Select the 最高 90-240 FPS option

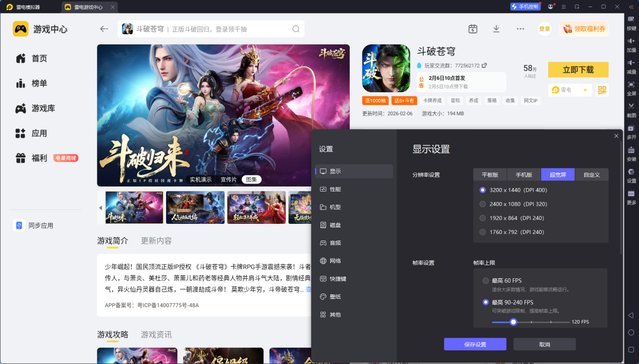(x=508, y=302)
